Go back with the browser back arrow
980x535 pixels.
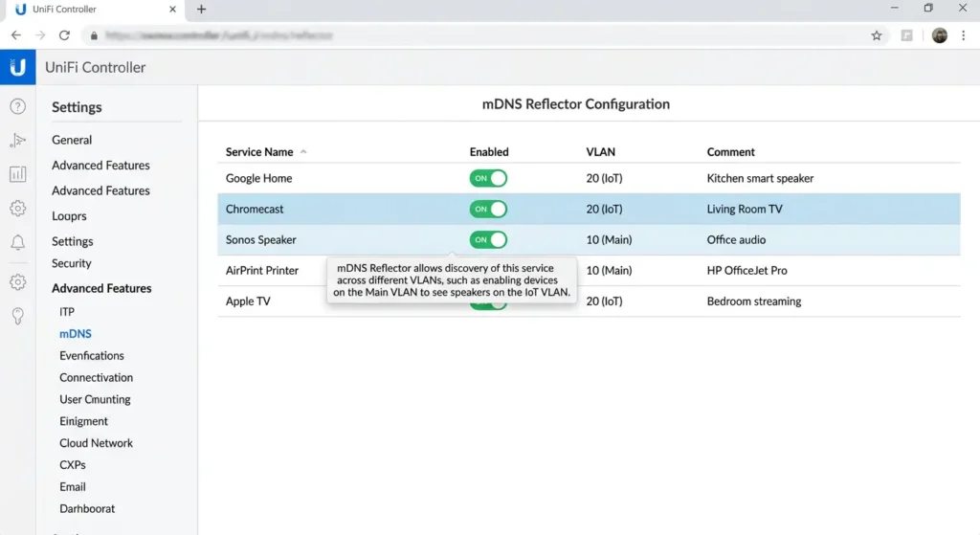[16, 35]
